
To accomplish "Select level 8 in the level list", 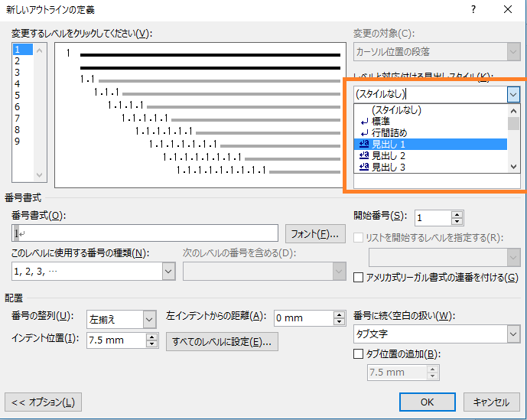I will click(22, 130).
